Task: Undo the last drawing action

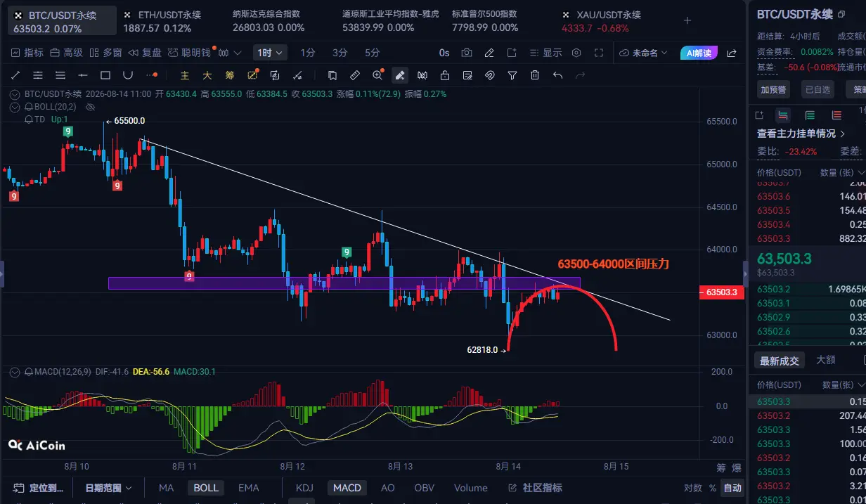Action: tap(557, 75)
